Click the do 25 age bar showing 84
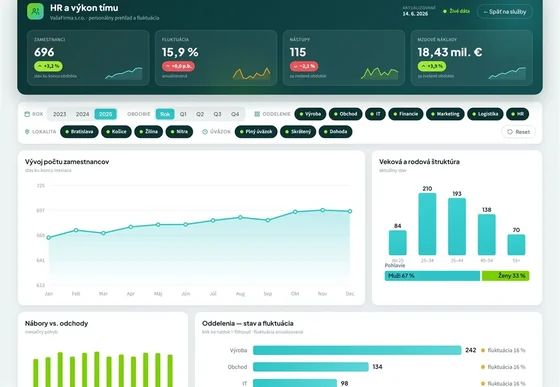Viewport: 560px width, 387px height. tap(398, 243)
